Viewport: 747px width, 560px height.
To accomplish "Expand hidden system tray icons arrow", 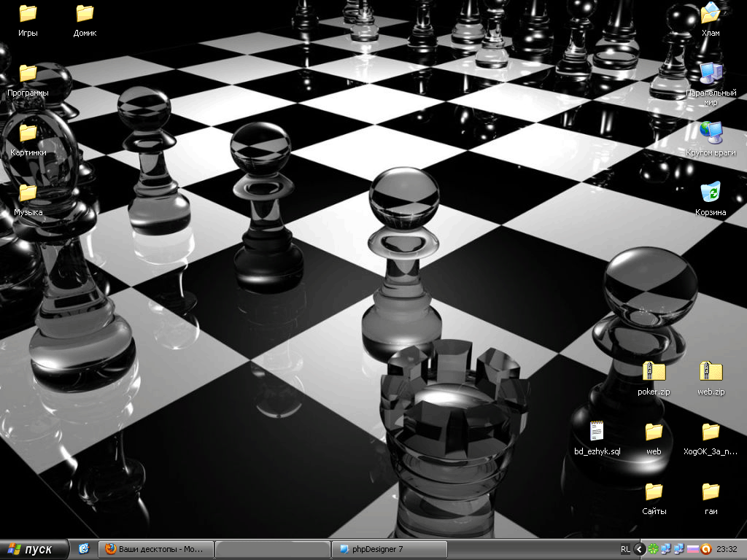I will [x=640, y=549].
